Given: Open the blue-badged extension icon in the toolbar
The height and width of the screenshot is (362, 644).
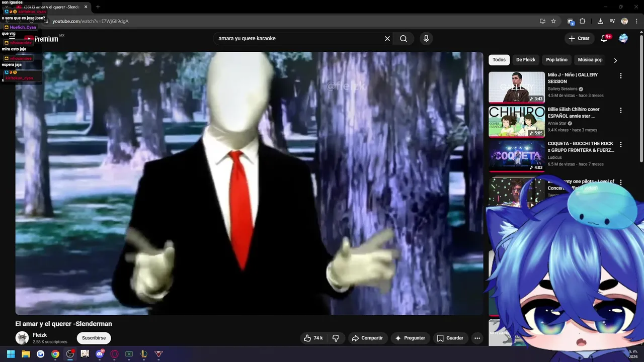Looking at the screenshot, I should pyautogui.click(x=571, y=21).
